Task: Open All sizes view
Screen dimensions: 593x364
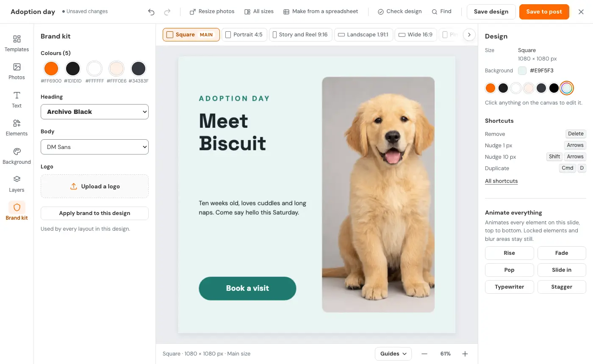Action: [x=259, y=11]
